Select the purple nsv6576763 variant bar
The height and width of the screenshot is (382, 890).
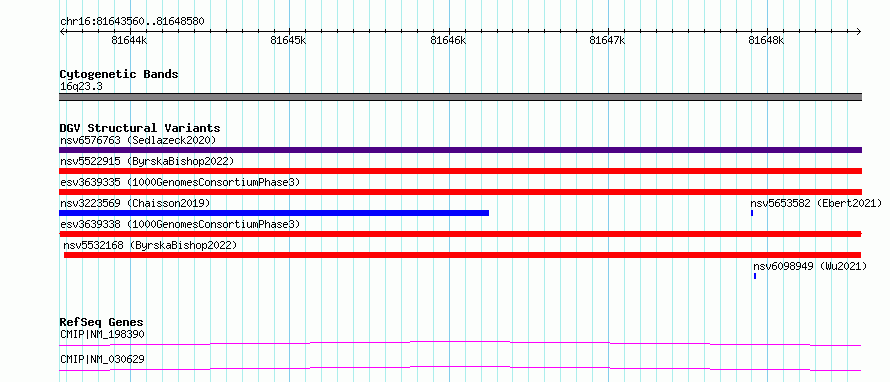pyautogui.click(x=460, y=150)
